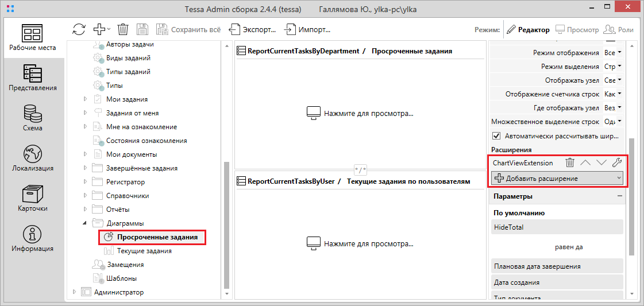Open the Cards section in sidebar
The height and width of the screenshot is (306, 644).
click(x=33, y=199)
